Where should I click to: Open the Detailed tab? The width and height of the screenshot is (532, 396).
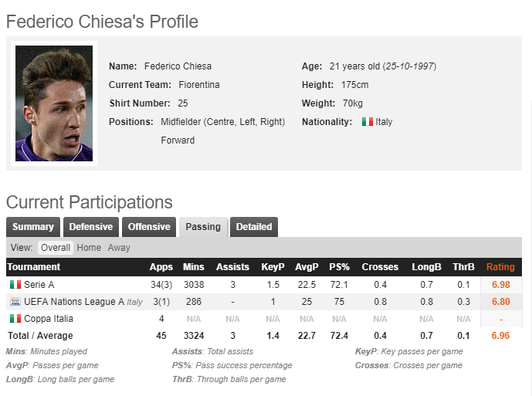point(254,227)
